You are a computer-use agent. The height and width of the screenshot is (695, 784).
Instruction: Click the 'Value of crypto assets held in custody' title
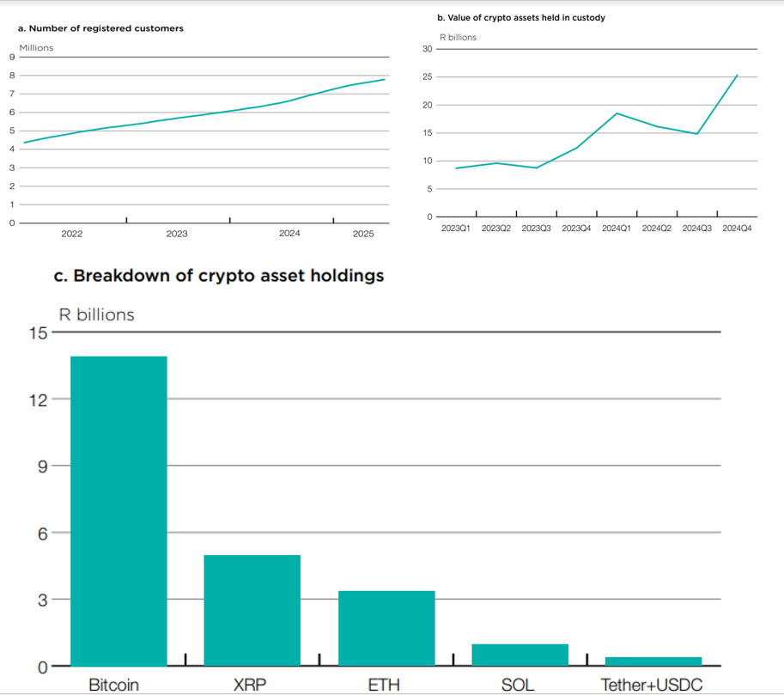pos(521,17)
